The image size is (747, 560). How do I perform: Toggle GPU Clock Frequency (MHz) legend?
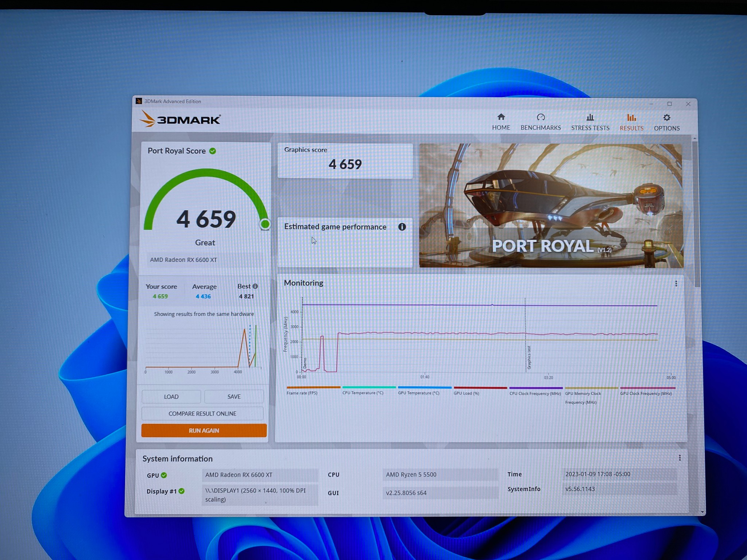click(x=647, y=392)
